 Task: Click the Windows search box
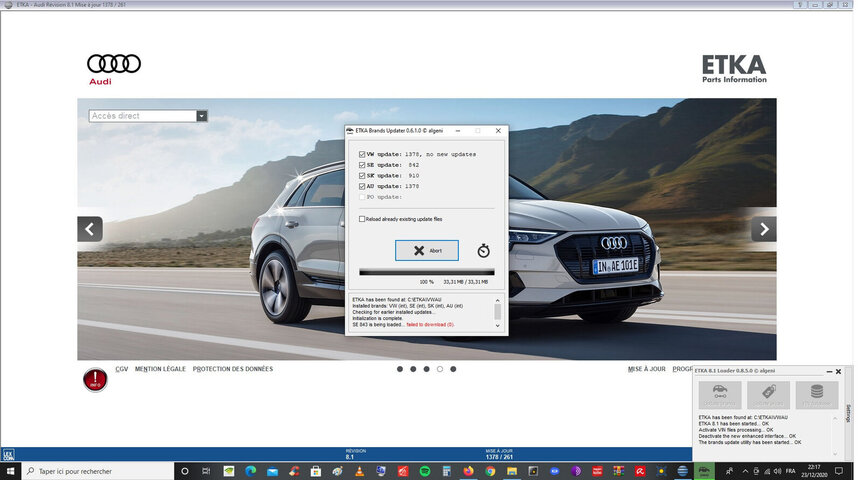(98, 471)
